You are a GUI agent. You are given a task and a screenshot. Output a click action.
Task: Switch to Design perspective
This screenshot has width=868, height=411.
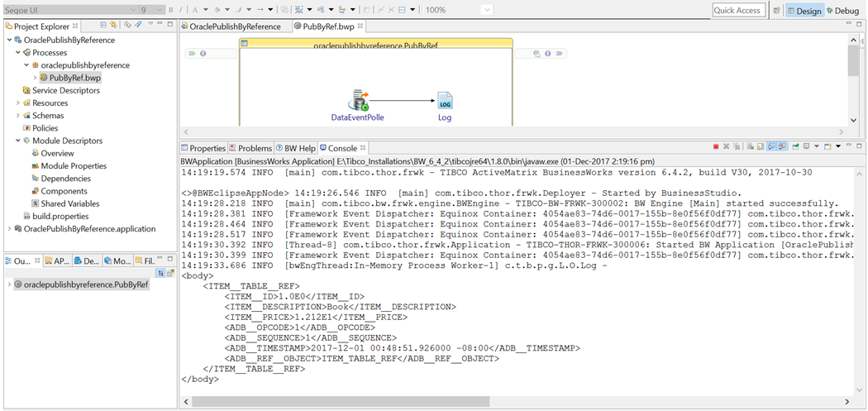[x=804, y=11]
